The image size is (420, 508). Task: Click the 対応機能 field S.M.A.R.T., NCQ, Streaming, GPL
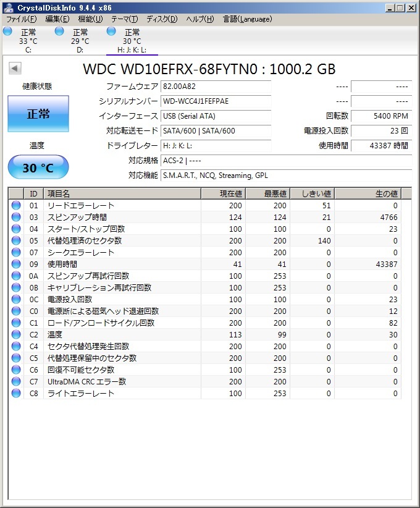click(286, 176)
